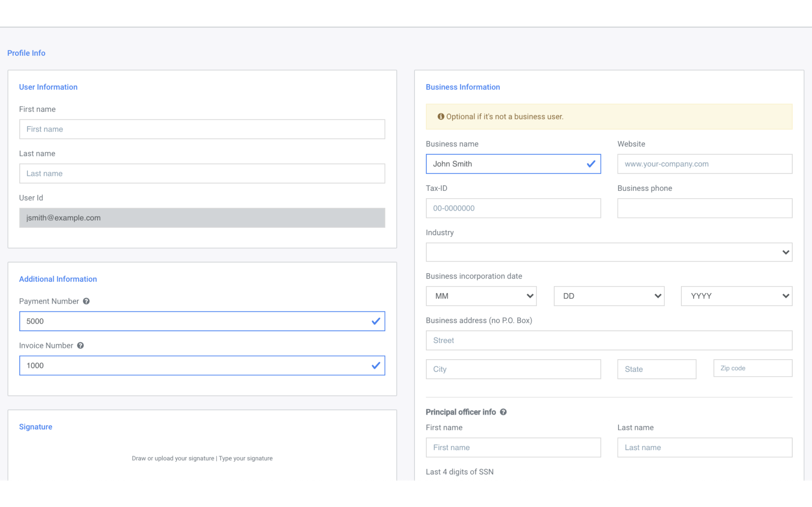The width and height of the screenshot is (812, 507).
Task: Click the checkmark in the Payment Number field
Action: click(376, 321)
